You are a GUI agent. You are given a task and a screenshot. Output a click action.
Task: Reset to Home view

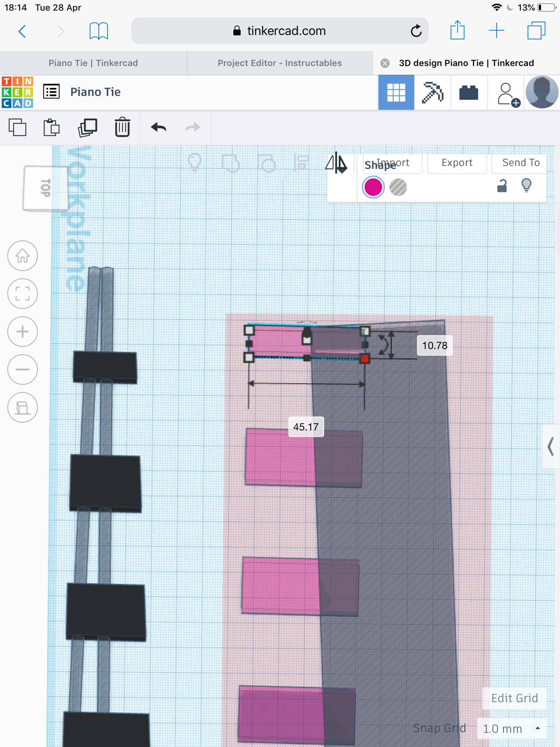tap(23, 256)
